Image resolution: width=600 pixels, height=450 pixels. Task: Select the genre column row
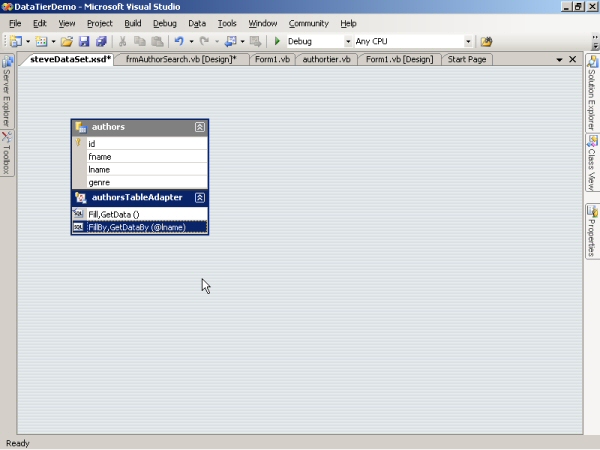(140, 183)
